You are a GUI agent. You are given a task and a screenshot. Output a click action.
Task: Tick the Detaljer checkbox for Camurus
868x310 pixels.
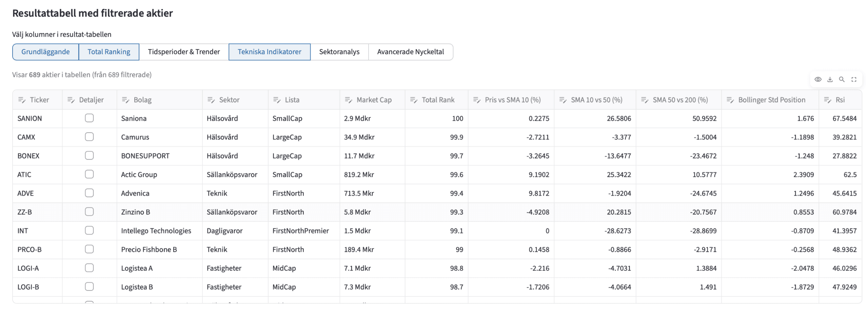click(89, 137)
